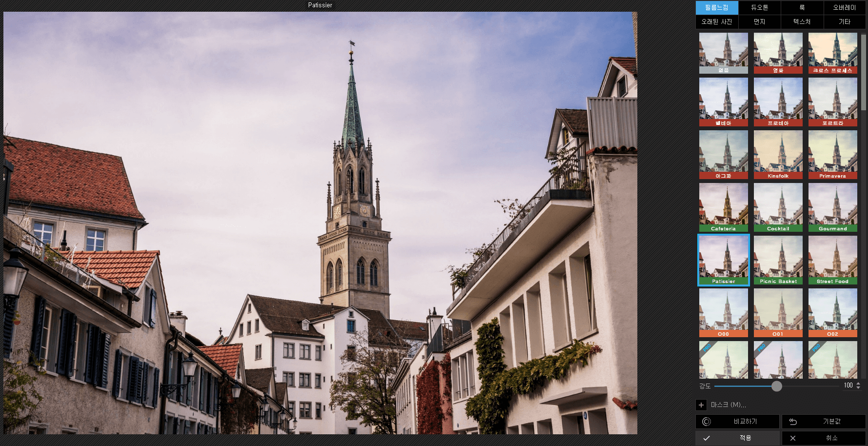Select the 없음 (none) filter thumbnail
This screenshot has width=868, height=446.
coord(723,53)
